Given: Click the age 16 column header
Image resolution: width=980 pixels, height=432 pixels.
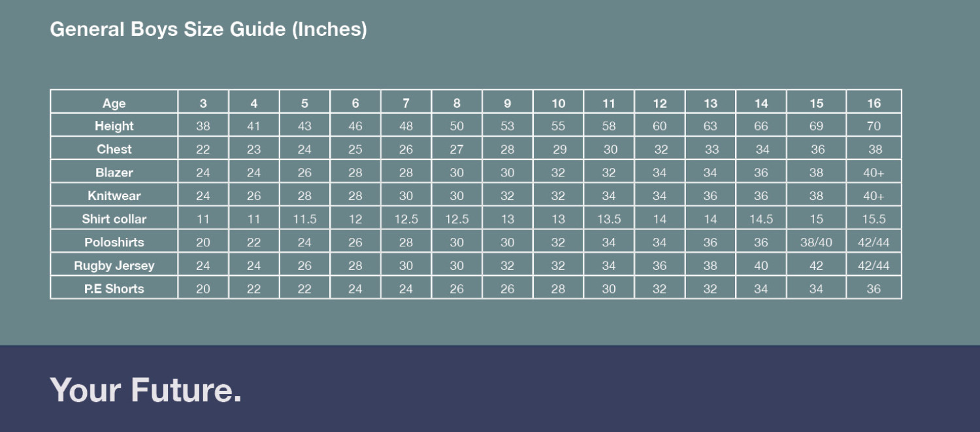Looking at the screenshot, I should click(874, 103).
